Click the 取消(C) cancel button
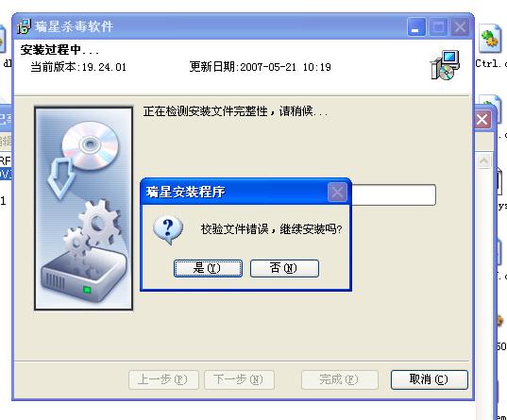Image resolution: width=507 pixels, height=420 pixels. click(429, 379)
